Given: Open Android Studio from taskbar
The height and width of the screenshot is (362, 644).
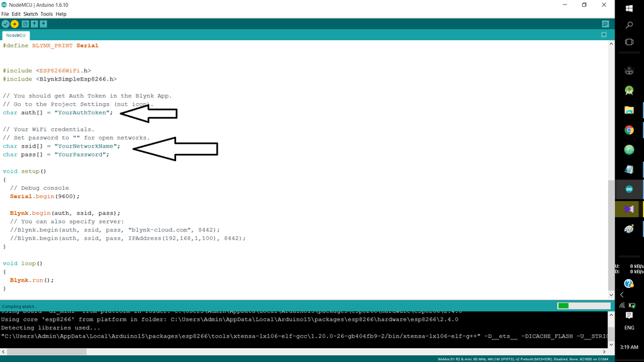Looking at the screenshot, I should point(629,90).
